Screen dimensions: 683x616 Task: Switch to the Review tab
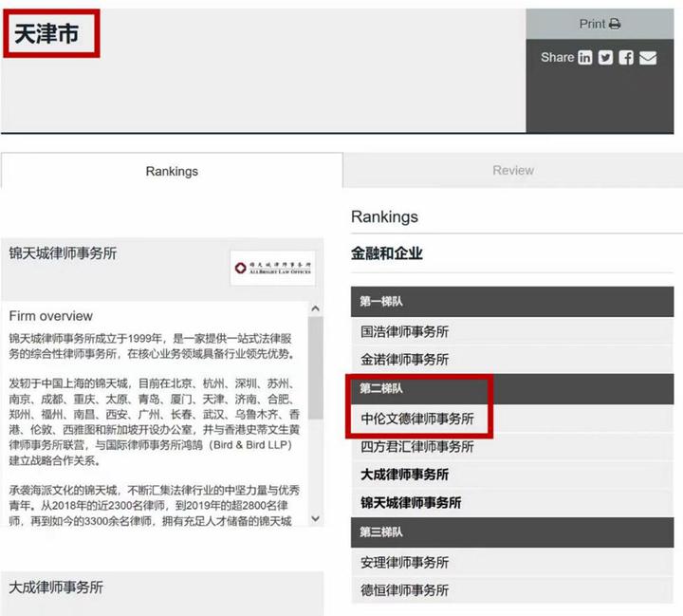pyautogui.click(x=512, y=170)
